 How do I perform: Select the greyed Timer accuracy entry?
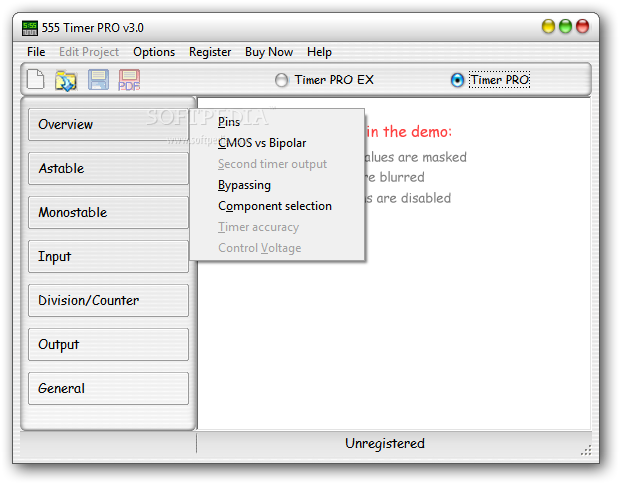point(277,227)
